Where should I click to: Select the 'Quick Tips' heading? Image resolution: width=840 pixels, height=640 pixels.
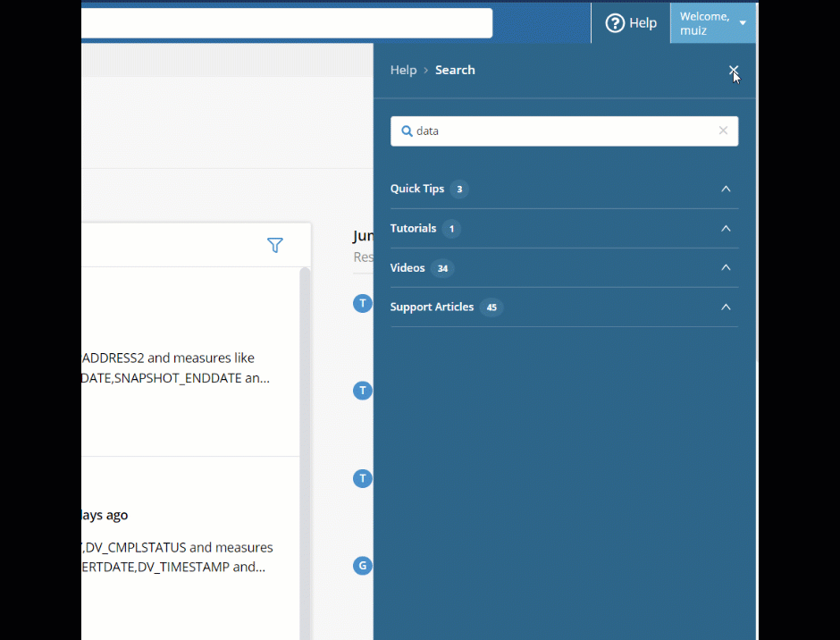click(x=416, y=189)
